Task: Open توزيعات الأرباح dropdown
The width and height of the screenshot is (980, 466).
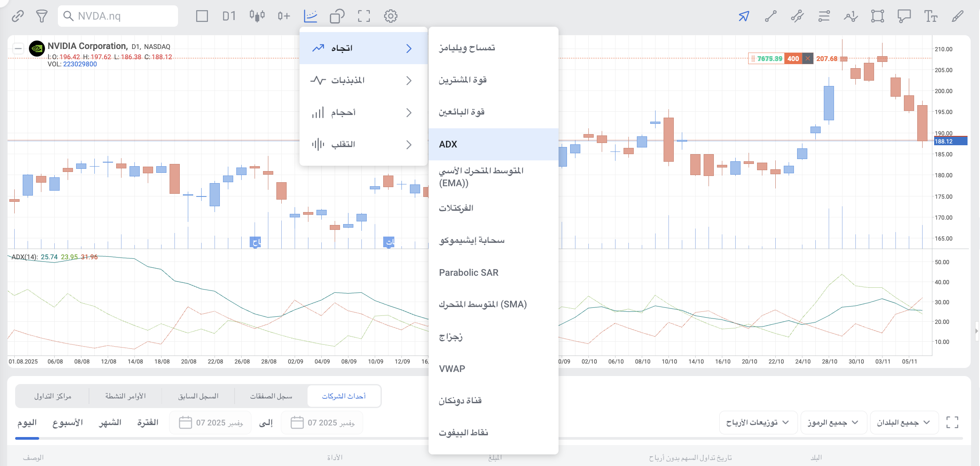Action: coord(757,422)
